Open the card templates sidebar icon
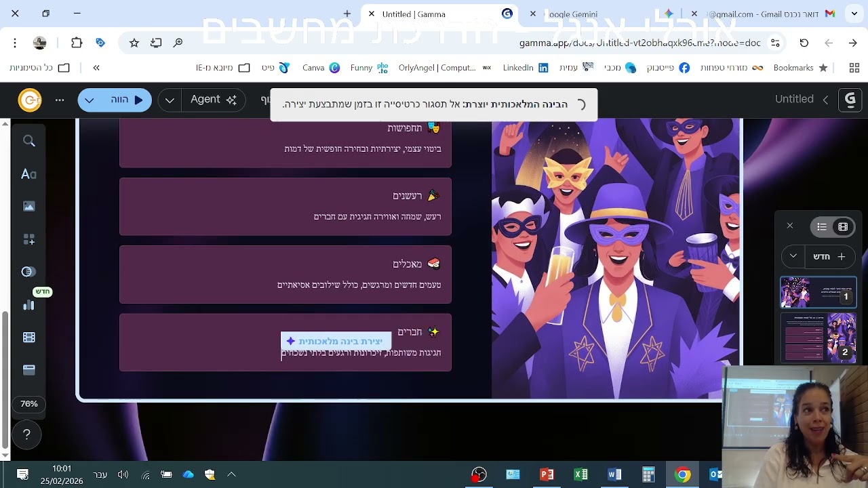 coord(28,370)
